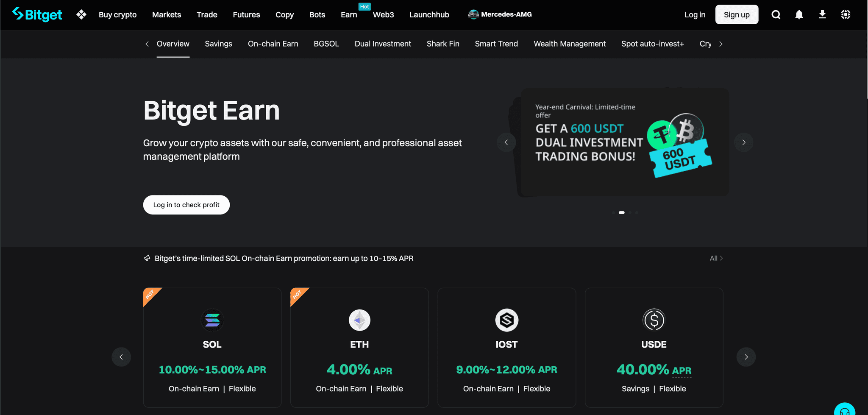Screen dimensions: 868x415
Task: Switch to the Wealth Management tab
Action: pyautogui.click(x=570, y=44)
